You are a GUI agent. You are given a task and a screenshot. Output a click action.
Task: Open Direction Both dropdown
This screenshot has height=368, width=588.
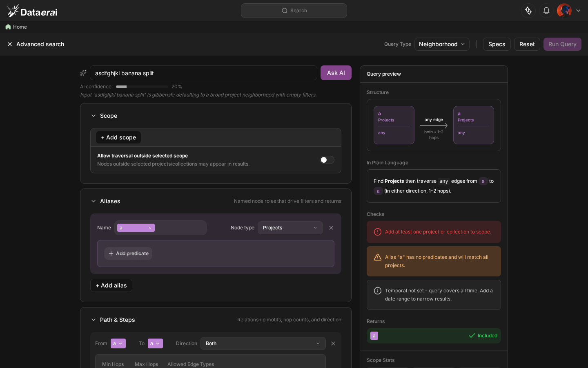pos(263,343)
